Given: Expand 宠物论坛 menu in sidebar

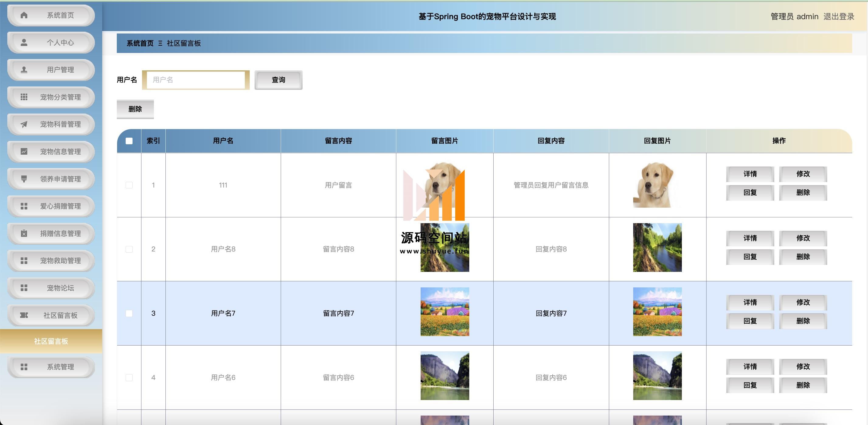Looking at the screenshot, I should (x=51, y=288).
